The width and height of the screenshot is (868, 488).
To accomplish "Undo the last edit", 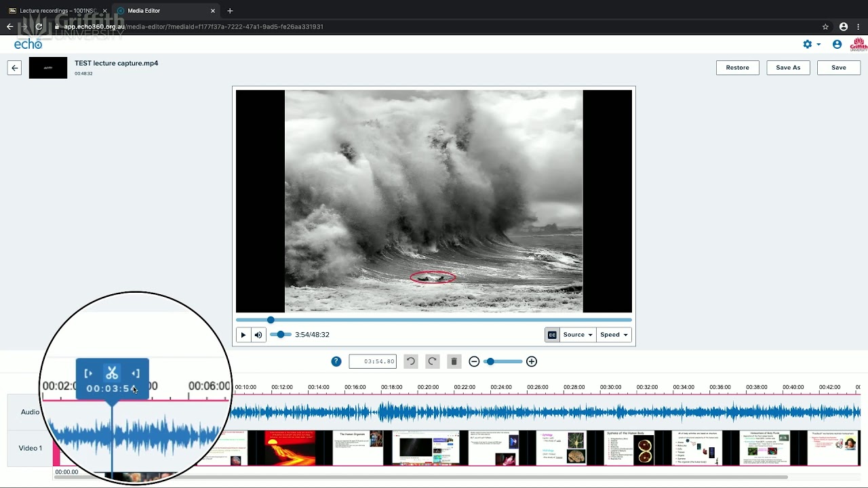I will (410, 361).
